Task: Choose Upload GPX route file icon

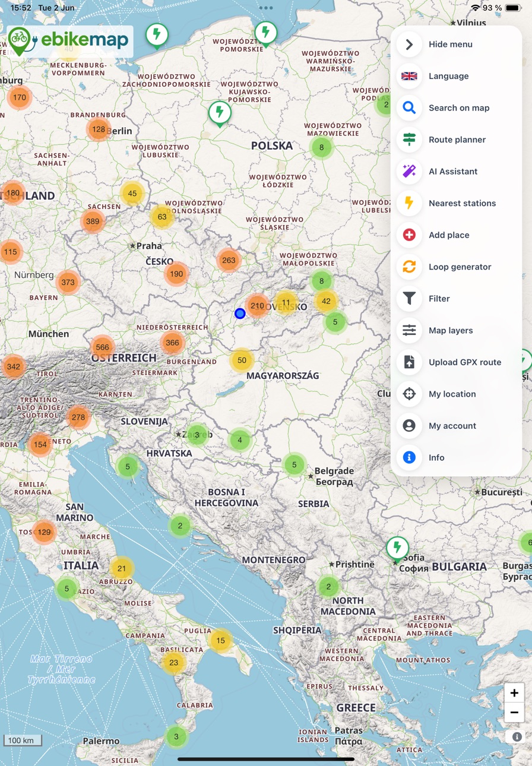Action: click(409, 362)
